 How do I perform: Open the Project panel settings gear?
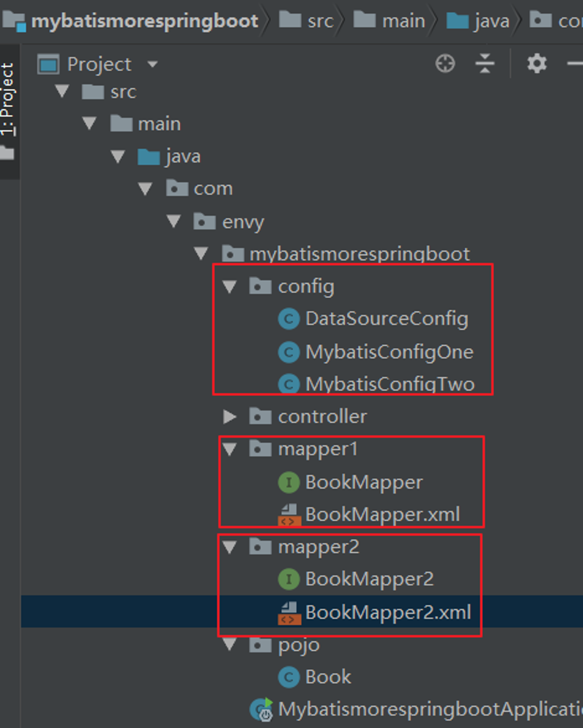[x=537, y=64]
